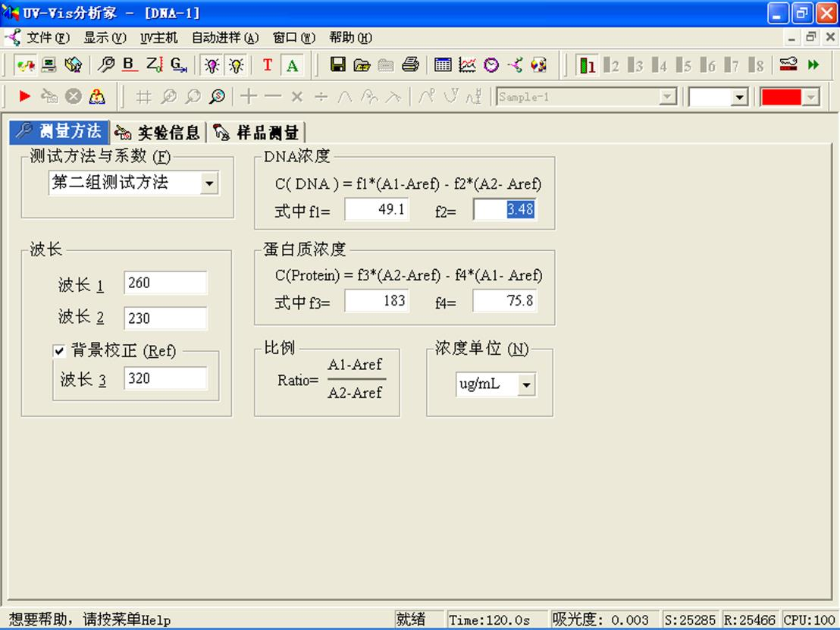Click the line chart graph icon
Viewport: 840px width, 630px height.
467,65
